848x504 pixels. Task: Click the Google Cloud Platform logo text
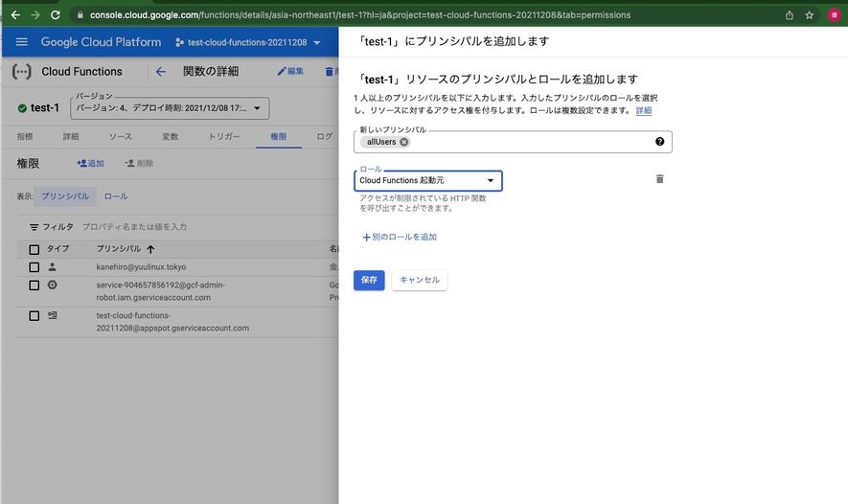[x=102, y=41]
